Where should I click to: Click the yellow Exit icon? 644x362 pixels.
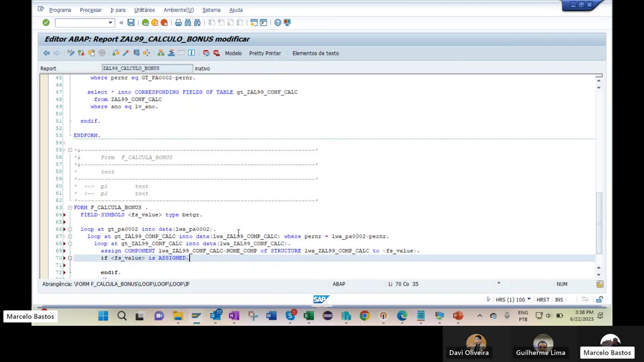[x=154, y=23]
